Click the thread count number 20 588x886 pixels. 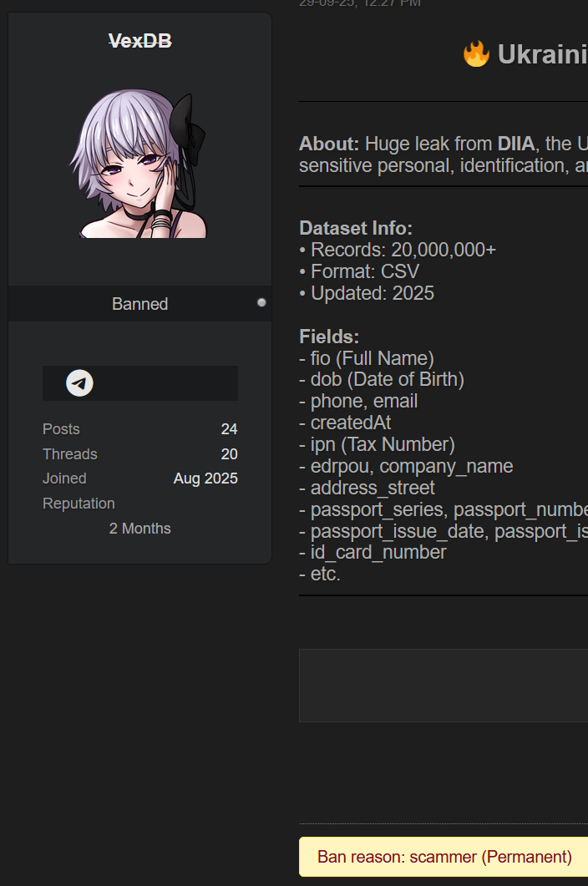click(229, 454)
